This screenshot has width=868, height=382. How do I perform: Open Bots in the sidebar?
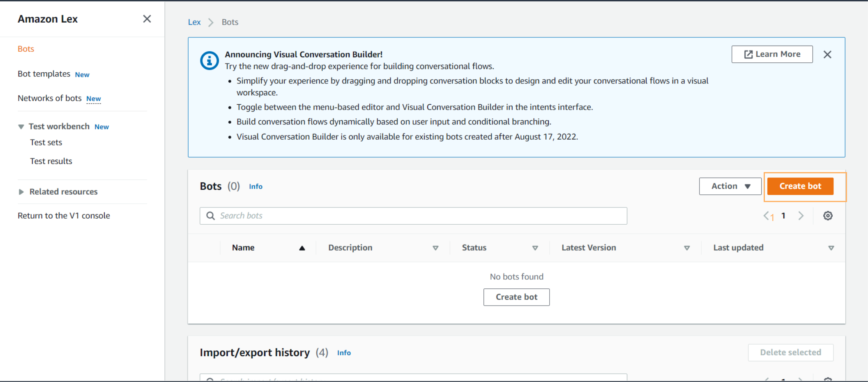coord(26,49)
